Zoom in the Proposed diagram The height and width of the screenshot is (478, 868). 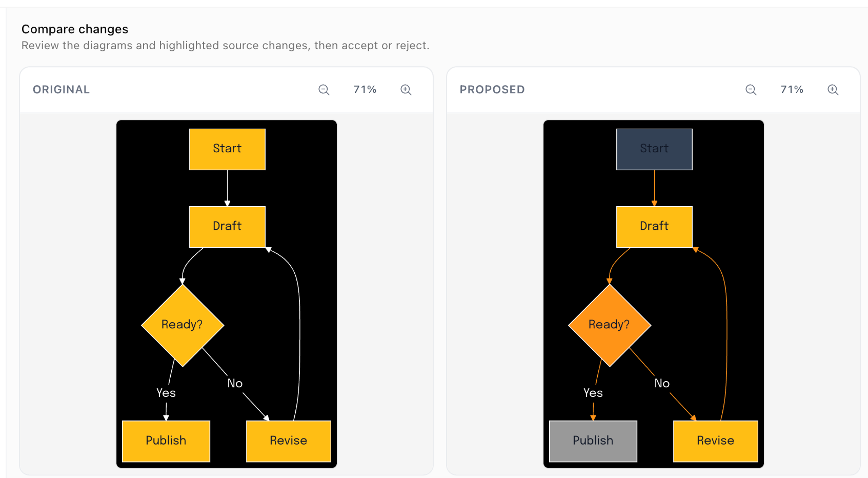(833, 90)
